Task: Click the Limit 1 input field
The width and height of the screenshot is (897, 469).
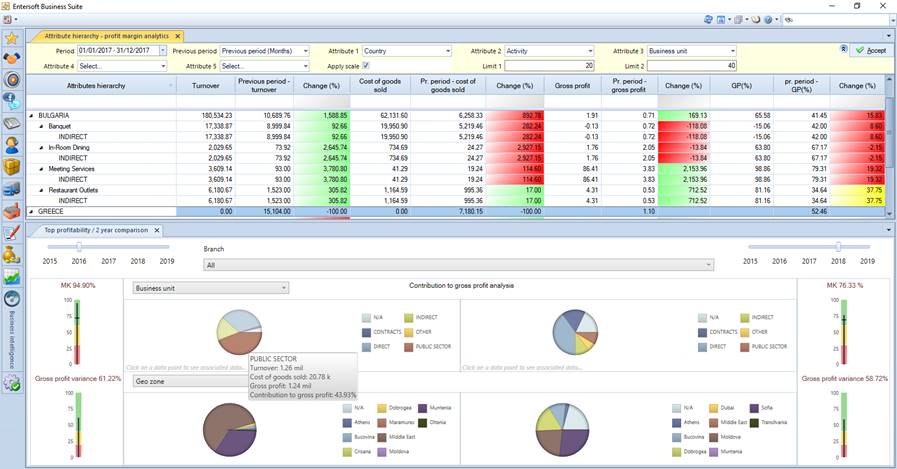Action: coord(550,65)
